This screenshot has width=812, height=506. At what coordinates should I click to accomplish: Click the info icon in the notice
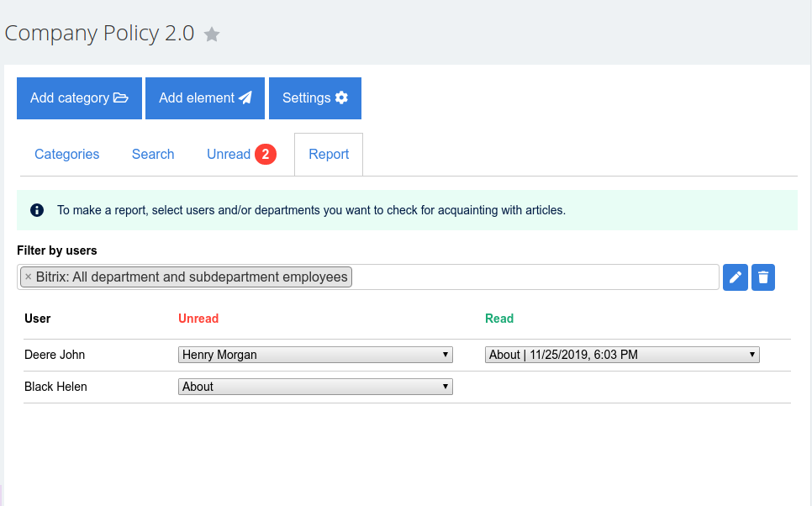tap(37, 210)
